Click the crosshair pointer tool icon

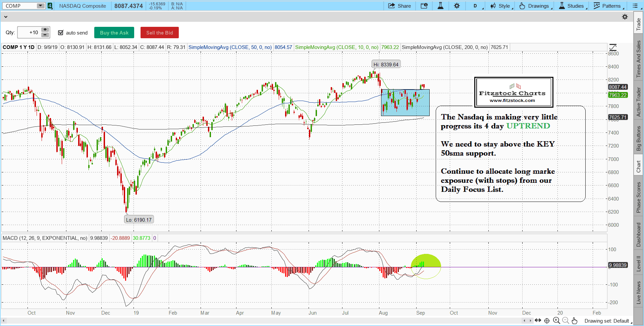547,321
